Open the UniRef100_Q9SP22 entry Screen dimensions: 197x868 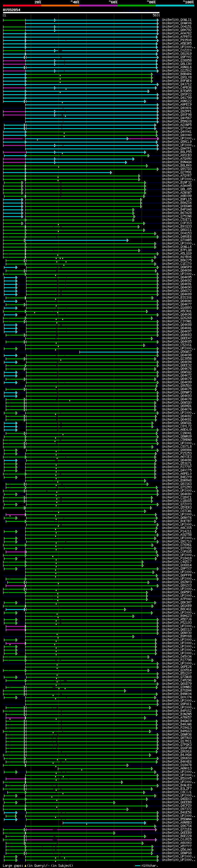[x=176, y=94]
